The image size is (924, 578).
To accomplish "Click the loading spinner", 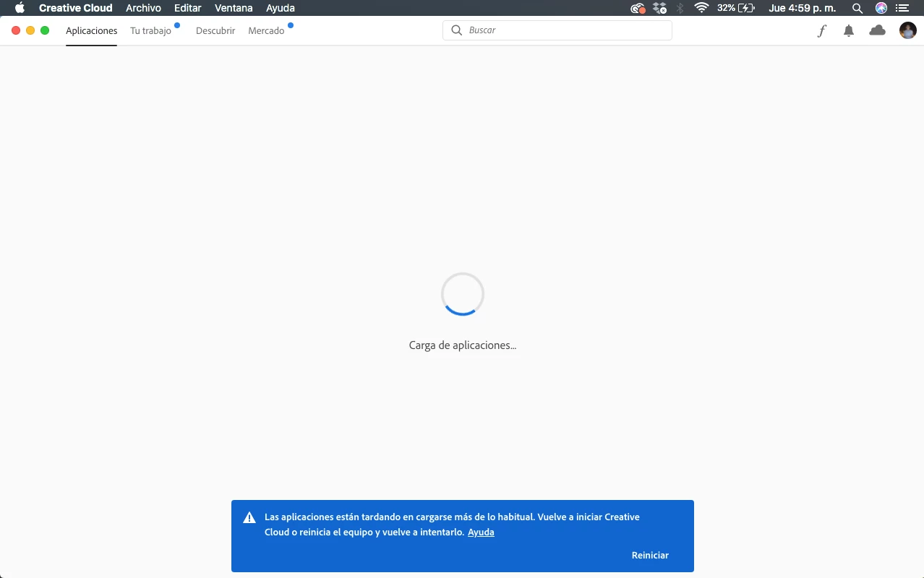I will (x=463, y=294).
